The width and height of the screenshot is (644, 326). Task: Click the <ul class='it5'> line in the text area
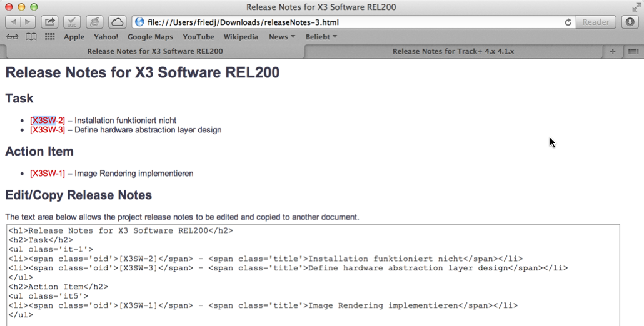click(48, 296)
